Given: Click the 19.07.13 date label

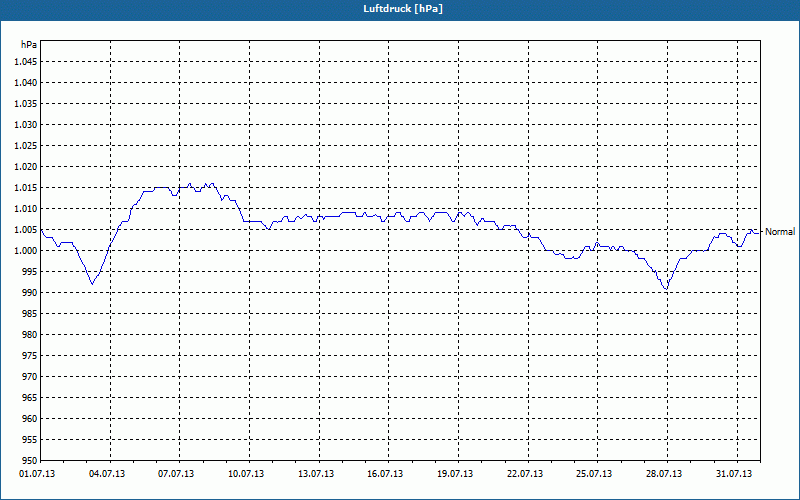Looking at the screenshot, I should (x=455, y=474).
